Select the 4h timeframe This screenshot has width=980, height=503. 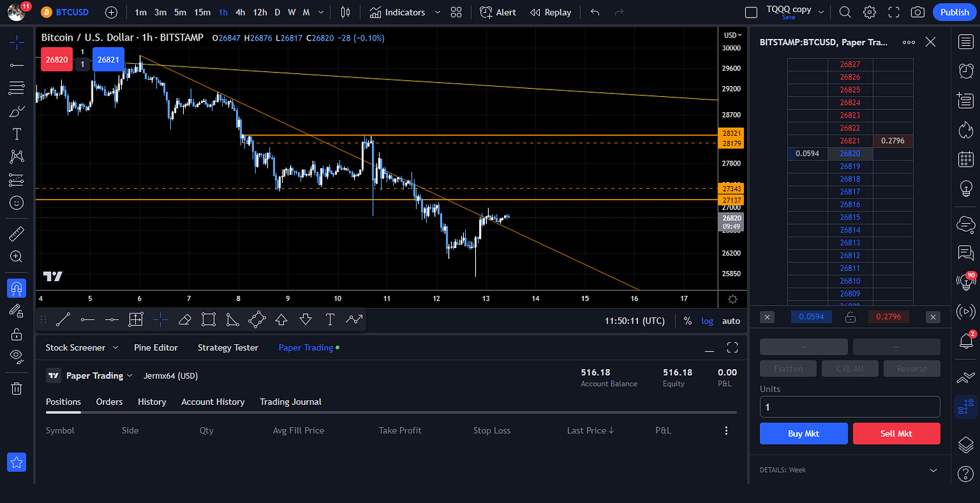(x=240, y=12)
